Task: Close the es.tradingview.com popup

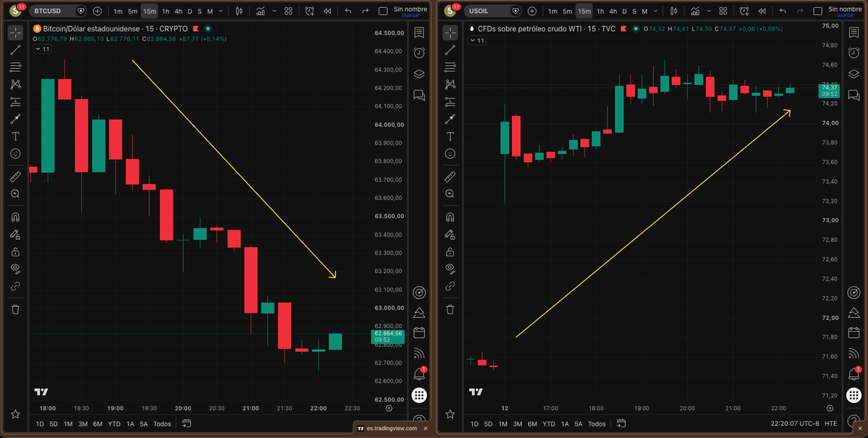Action: [426, 428]
